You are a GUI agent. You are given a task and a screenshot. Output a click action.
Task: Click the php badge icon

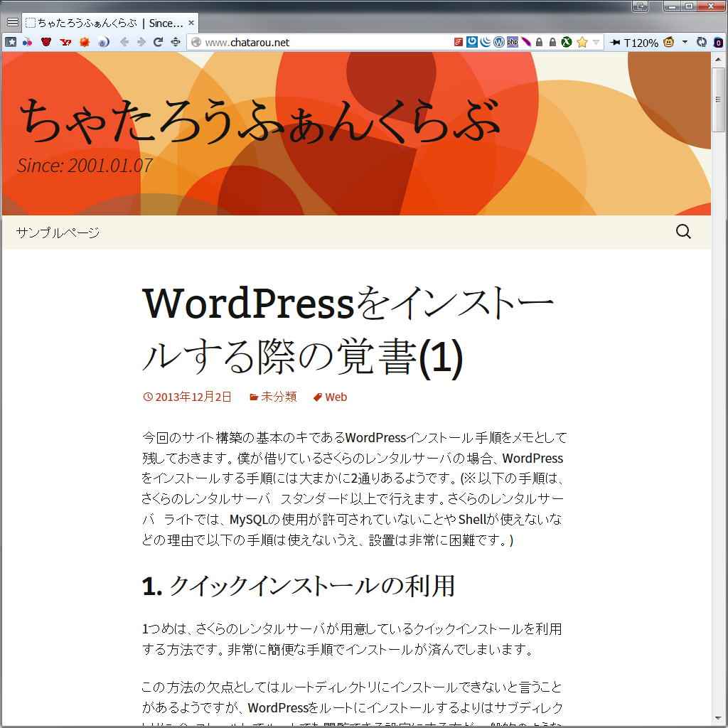click(x=513, y=42)
